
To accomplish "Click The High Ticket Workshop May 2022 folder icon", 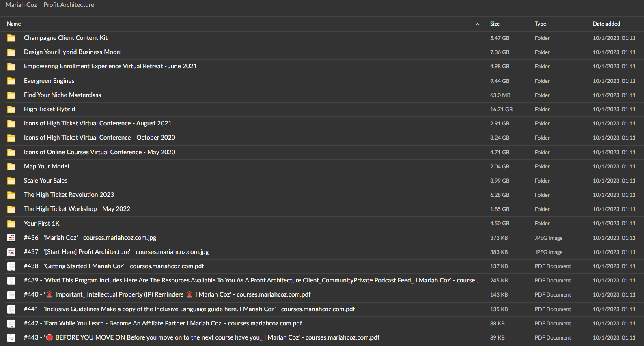I will click(11, 209).
